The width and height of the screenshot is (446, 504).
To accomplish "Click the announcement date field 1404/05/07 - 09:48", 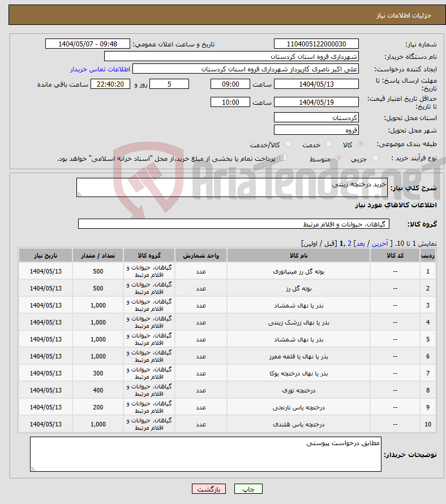I will tap(88, 44).
